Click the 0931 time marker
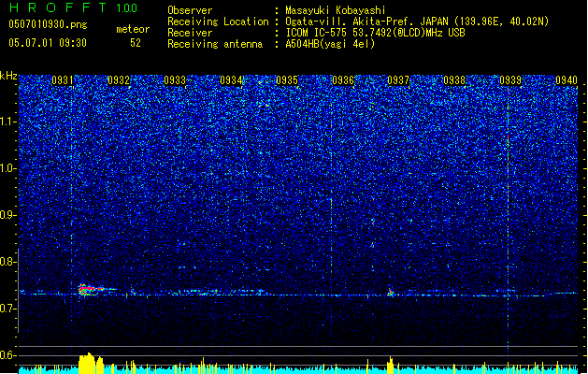588x374 pixels. tap(63, 80)
